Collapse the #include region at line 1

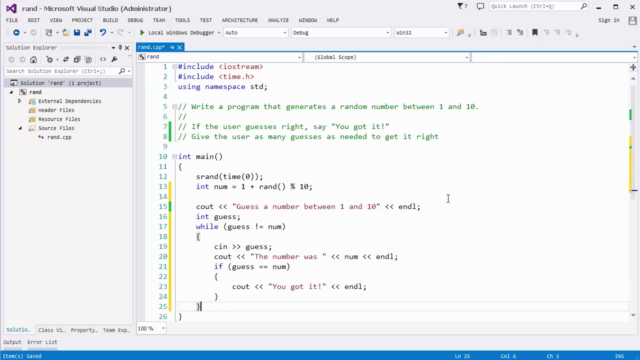(174, 67)
